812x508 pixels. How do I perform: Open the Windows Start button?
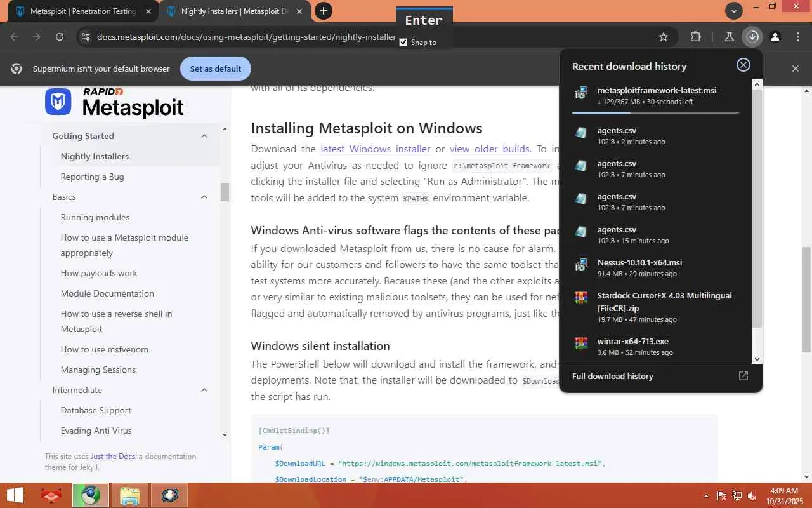[x=15, y=495]
